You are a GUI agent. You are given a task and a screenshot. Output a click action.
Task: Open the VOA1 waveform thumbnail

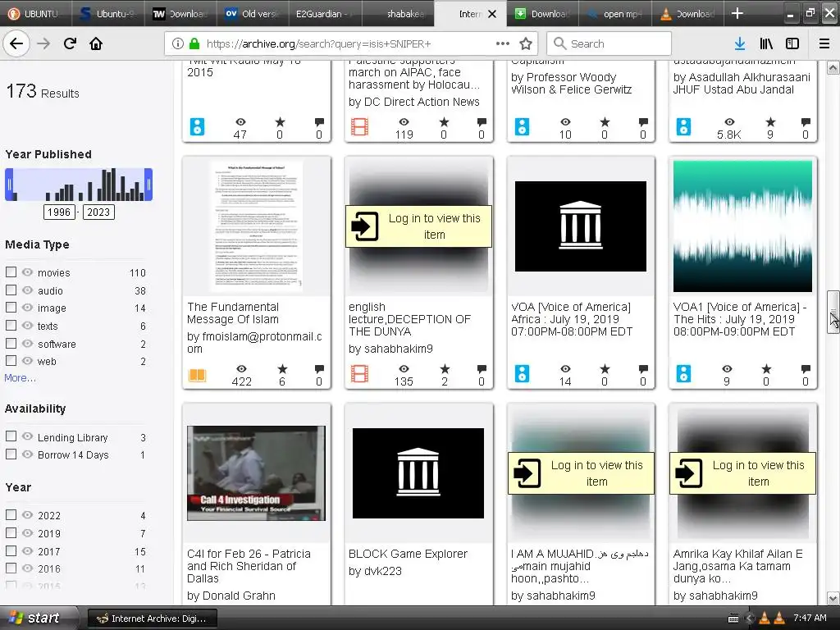tap(742, 226)
